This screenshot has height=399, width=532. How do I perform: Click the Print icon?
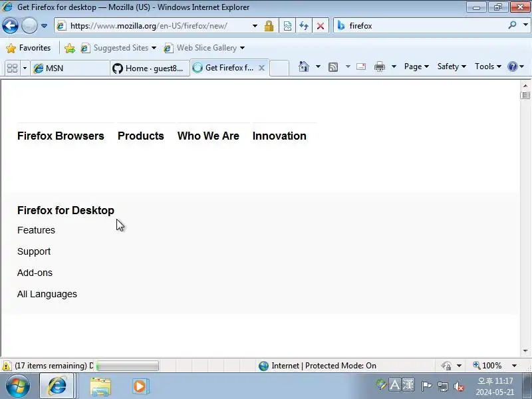coord(379,67)
